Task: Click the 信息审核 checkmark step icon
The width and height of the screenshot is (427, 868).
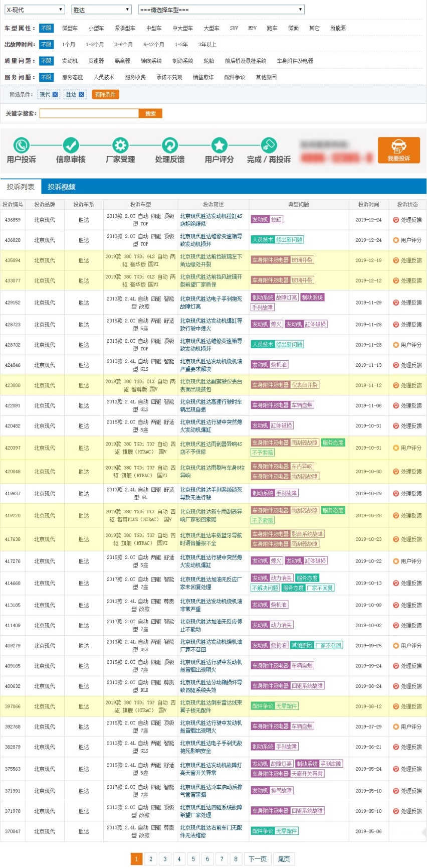Action: [x=71, y=146]
